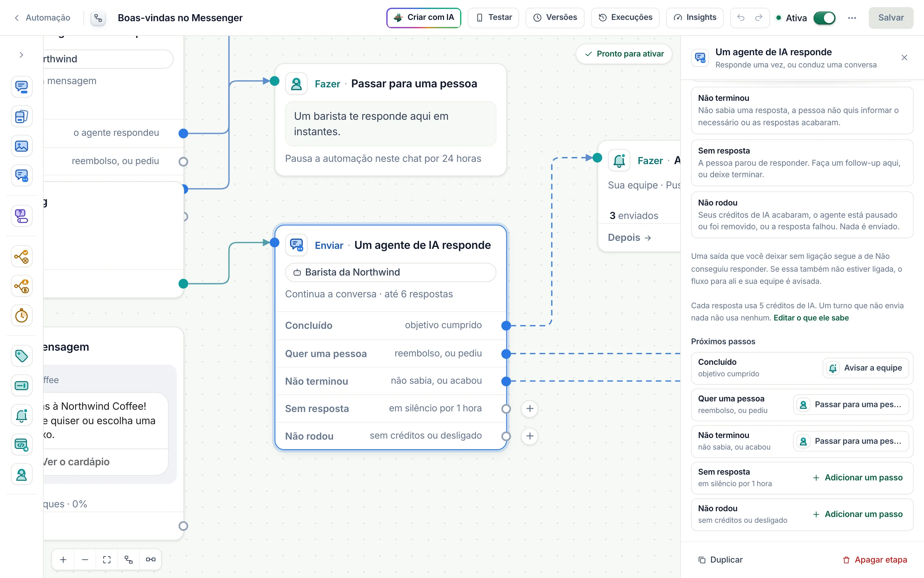This screenshot has height=578, width=924.
Task: Select the question block sidebar icon
Action: (x=21, y=216)
